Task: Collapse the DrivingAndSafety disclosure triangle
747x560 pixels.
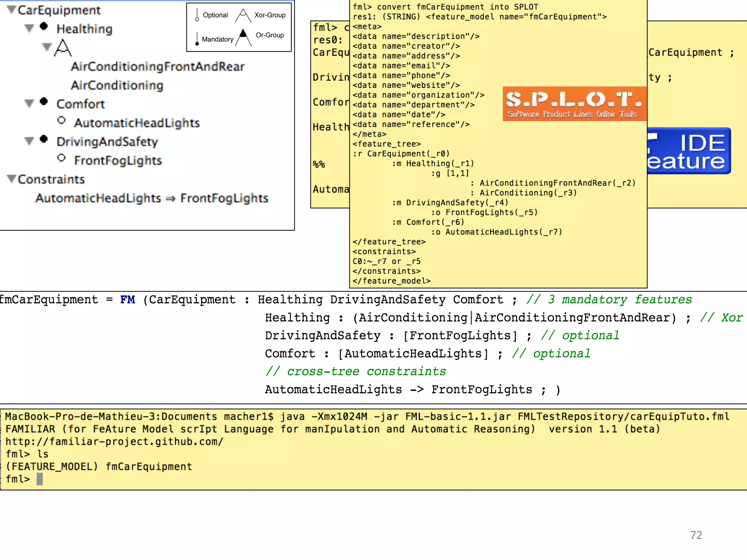Action: [x=29, y=141]
